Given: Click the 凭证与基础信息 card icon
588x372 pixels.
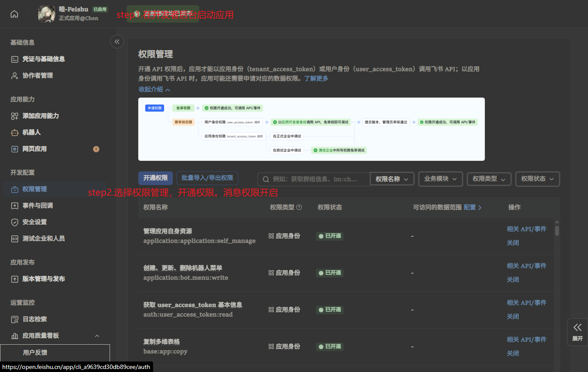Looking at the screenshot, I should pos(14,59).
